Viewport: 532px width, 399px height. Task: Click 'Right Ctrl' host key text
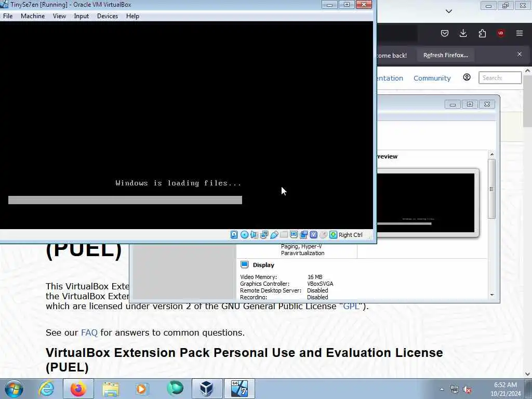pos(351,235)
